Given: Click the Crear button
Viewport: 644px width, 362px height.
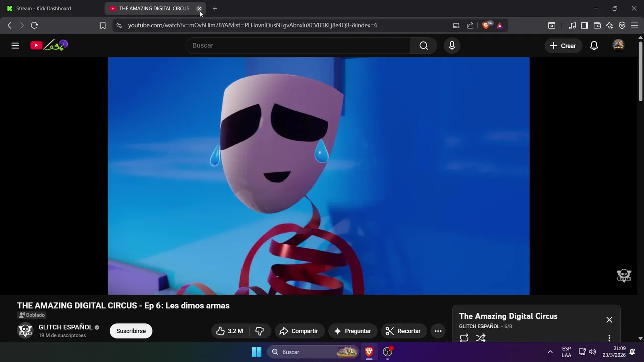Looking at the screenshot, I should [563, 45].
